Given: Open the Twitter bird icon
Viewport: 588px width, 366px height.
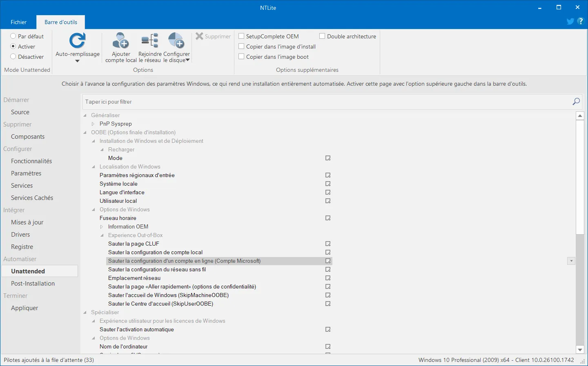Looking at the screenshot, I should (570, 21).
